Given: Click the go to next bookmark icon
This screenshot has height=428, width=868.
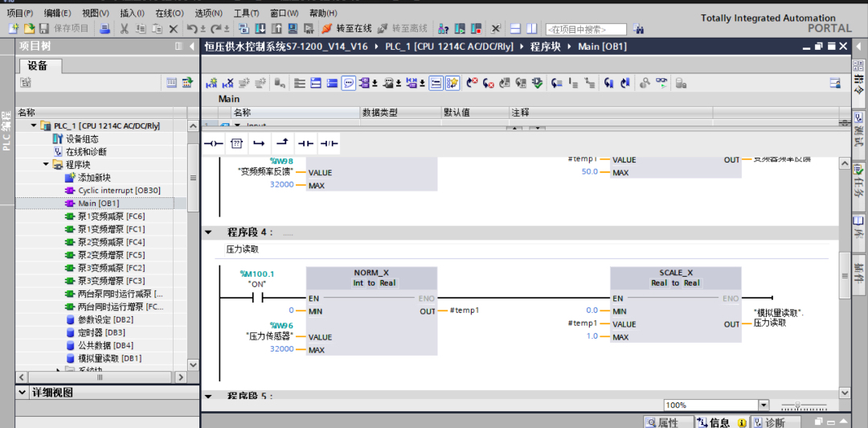Looking at the screenshot, I should coord(609,83).
